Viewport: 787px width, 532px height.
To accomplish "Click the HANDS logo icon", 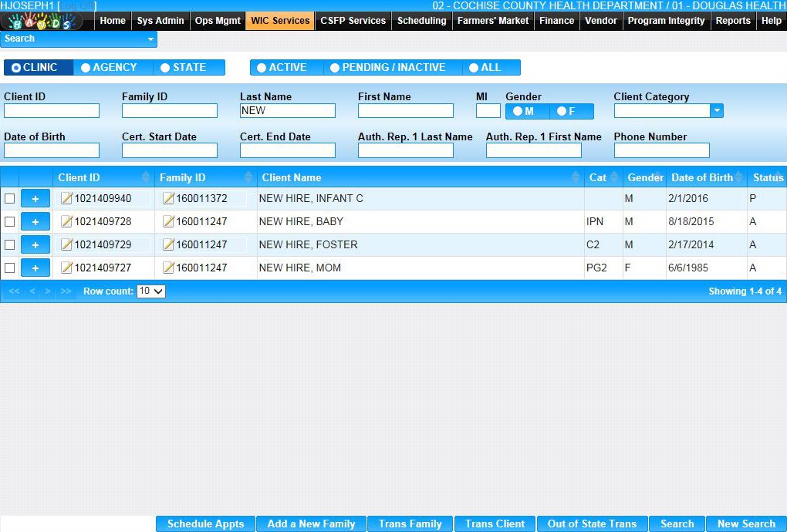I will click(42, 22).
